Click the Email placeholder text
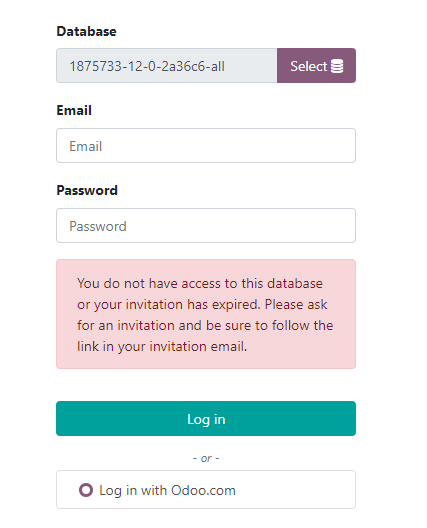Image resolution: width=427 pixels, height=528 pixels. (86, 146)
